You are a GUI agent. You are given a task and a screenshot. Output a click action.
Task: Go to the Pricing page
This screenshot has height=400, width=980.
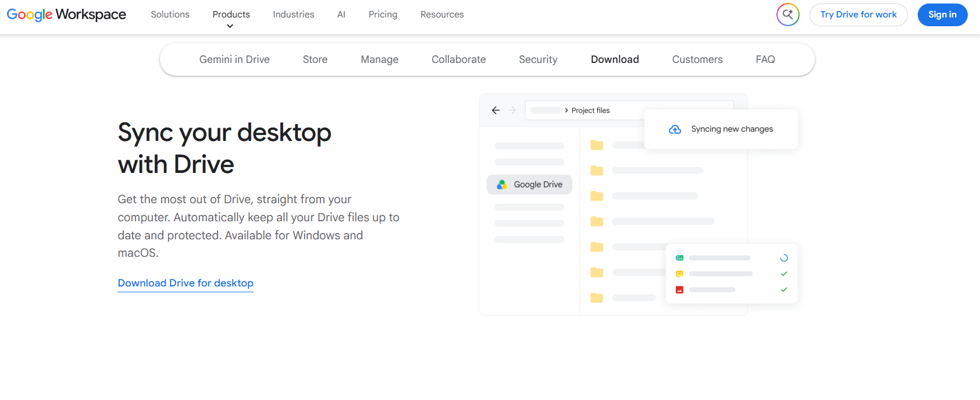click(x=383, y=15)
